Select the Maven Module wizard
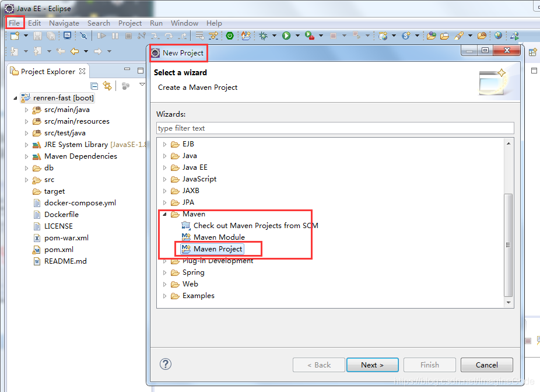The image size is (540, 392). coord(213,237)
